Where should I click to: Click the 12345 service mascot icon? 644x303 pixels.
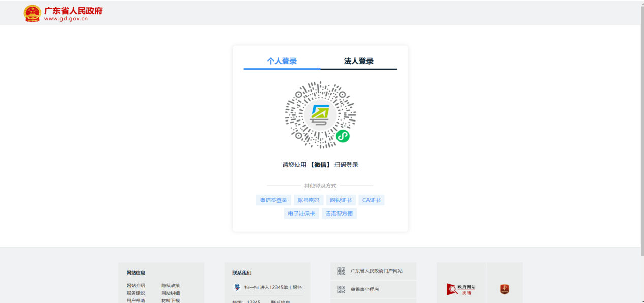click(x=237, y=287)
